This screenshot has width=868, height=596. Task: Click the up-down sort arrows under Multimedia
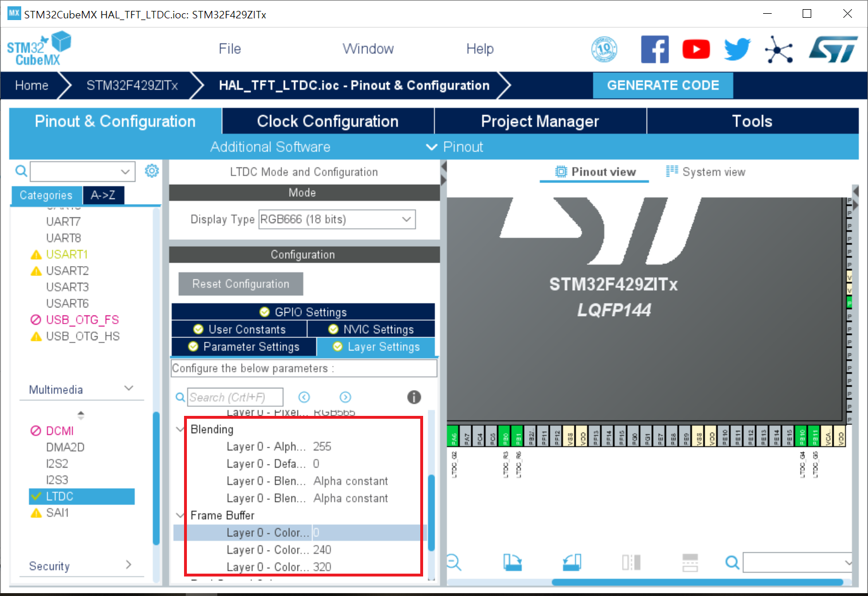81,415
